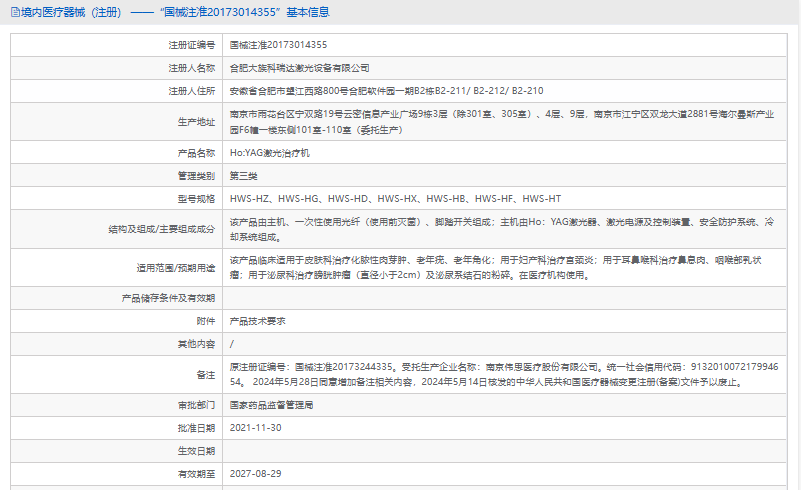Click the 产品储存条件及有效期 label
The height and width of the screenshot is (490, 801).
tap(169, 298)
